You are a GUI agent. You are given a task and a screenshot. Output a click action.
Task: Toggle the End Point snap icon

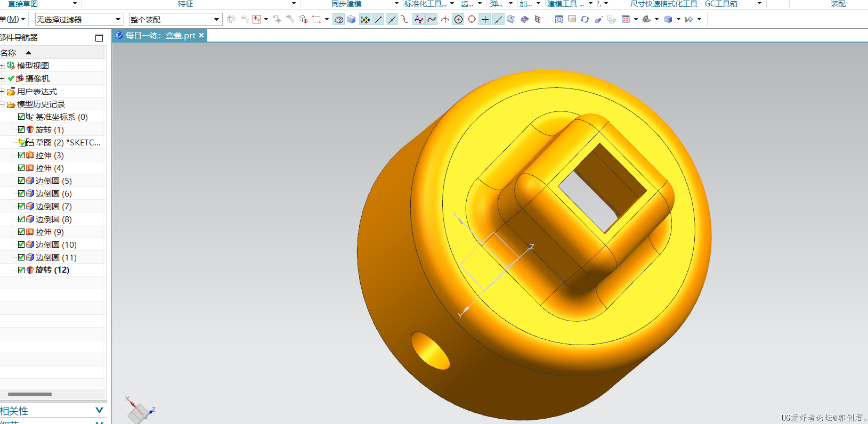click(378, 19)
